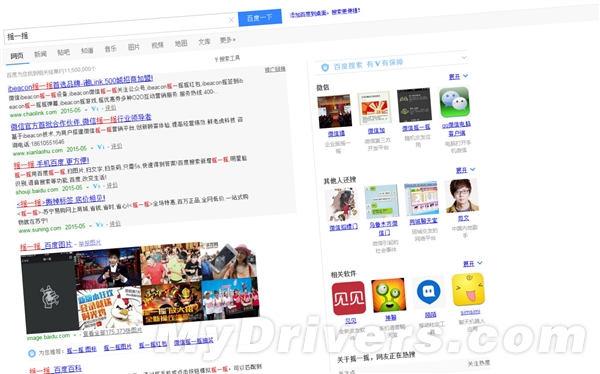Open dropdown arrow after chaolink.com 2015-05
This screenshot has width=600, height=374.
pos(86,110)
